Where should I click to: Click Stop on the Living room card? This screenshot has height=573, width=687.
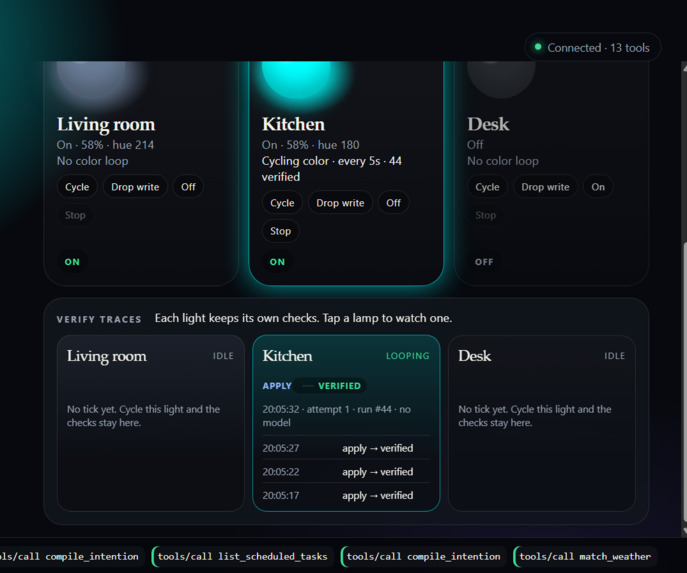click(75, 215)
